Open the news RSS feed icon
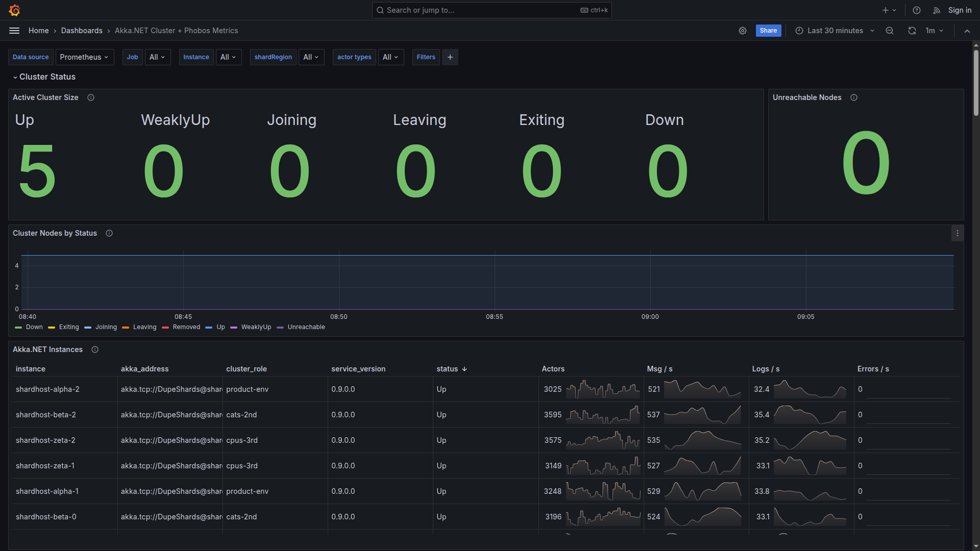 click(x=937, y=10)
